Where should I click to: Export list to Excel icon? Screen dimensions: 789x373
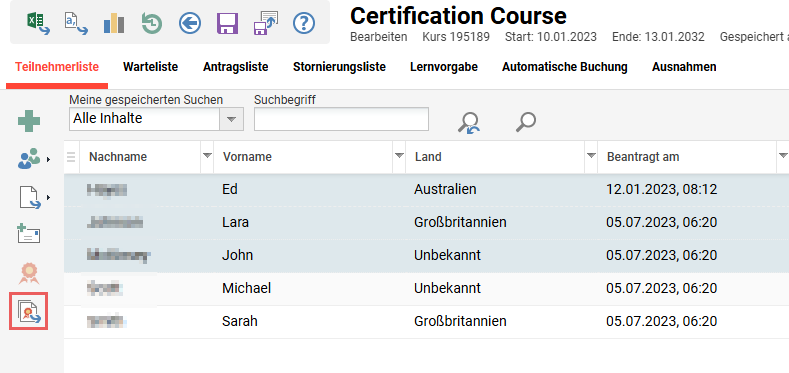[38, 23]
